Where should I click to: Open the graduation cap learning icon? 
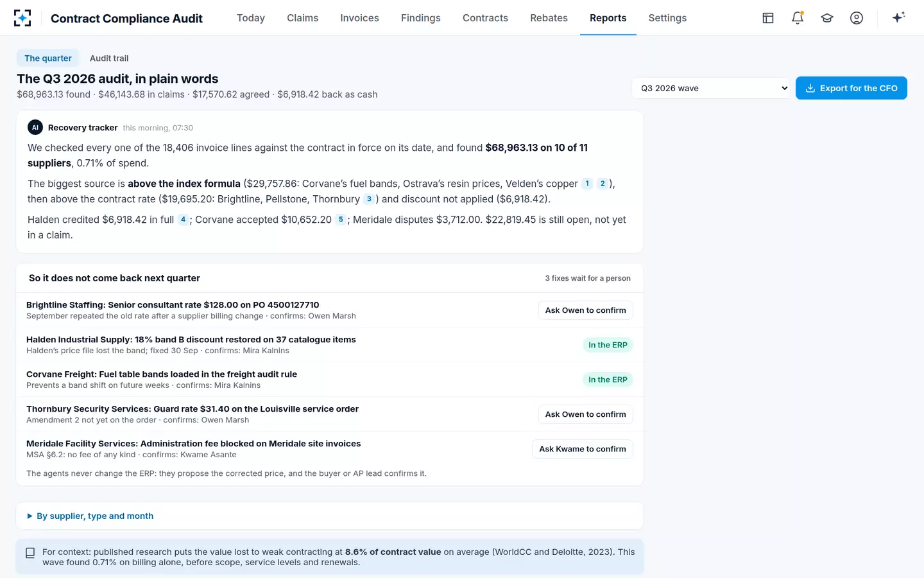tap(827, 18)
